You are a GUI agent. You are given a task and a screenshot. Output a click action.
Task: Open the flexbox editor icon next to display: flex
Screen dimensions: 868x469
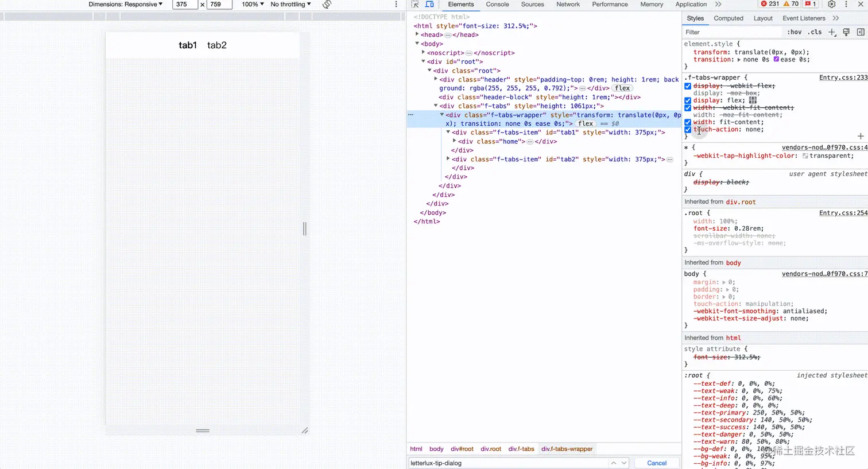pyautogui.click(x=753, y=100)
